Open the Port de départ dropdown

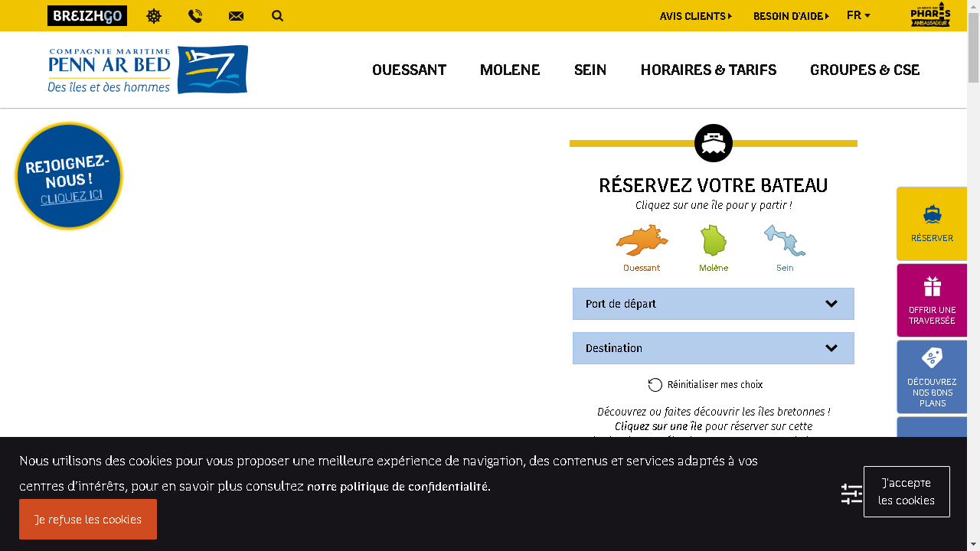point(714,304)
